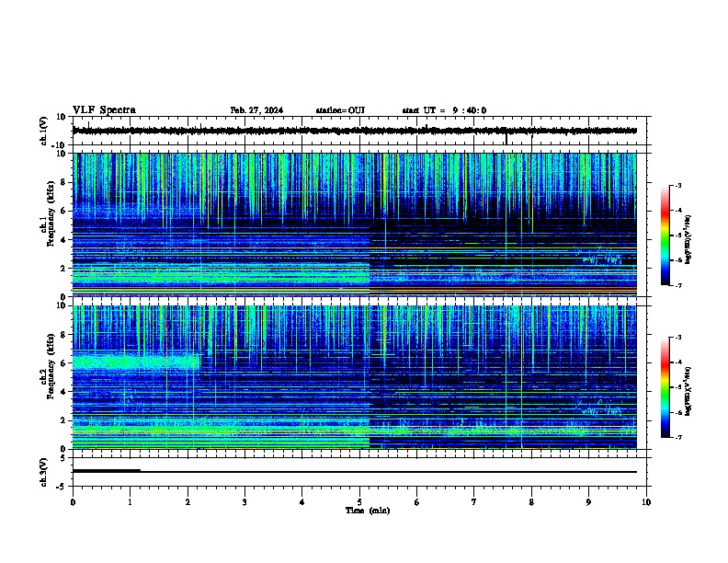
Task: Click the time axis tick label "1"
Action: (x=130, y=502)
